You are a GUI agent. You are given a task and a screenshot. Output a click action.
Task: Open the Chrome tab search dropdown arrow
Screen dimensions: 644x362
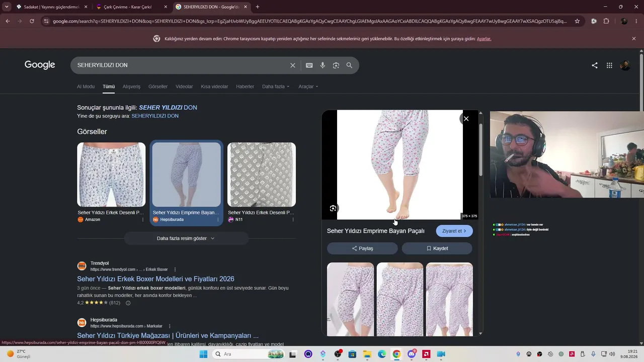click(x=7, y=7)
